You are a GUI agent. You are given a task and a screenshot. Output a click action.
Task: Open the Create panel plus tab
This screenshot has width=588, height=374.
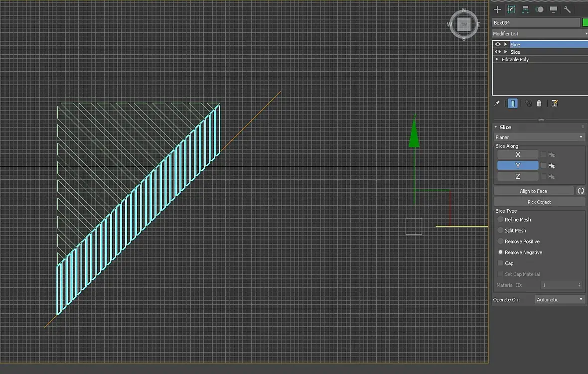497,10
